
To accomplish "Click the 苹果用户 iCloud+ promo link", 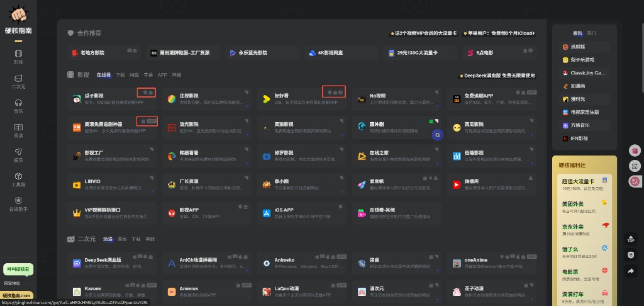I will click(499, 33).
